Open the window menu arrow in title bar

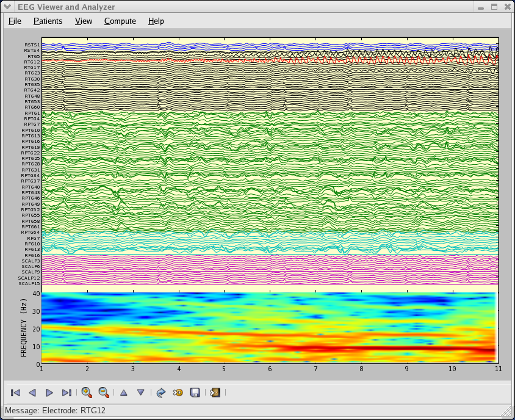(9, 7)
